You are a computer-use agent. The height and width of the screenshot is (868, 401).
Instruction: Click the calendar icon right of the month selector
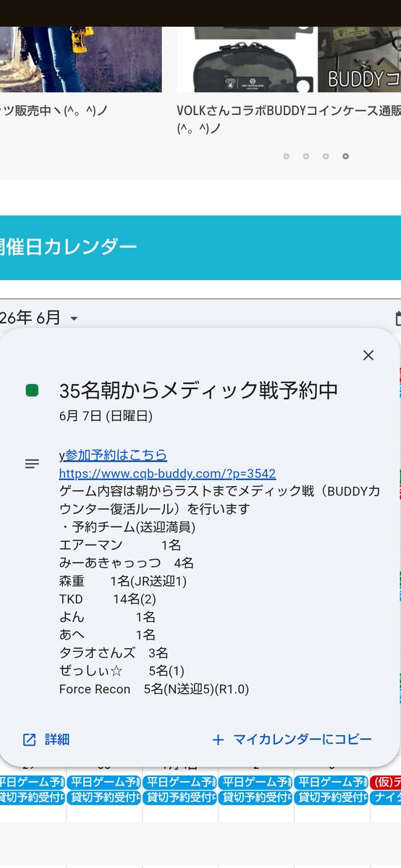[398, 318]
